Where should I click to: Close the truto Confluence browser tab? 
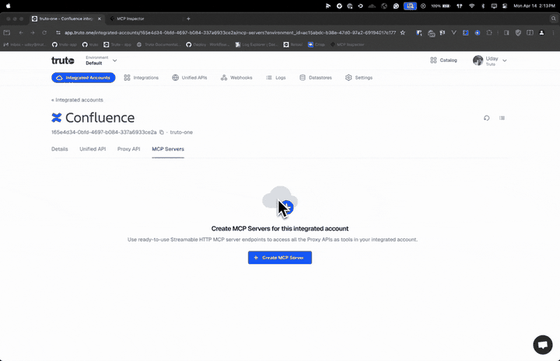99,19
